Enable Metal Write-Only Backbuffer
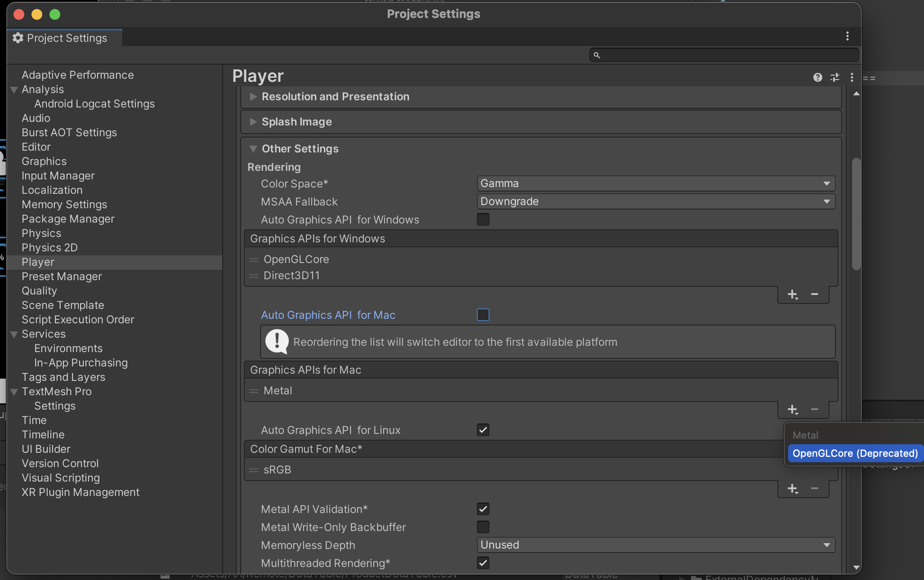The height and width of the screenshot is (580, 924). [x=483, y=527]
